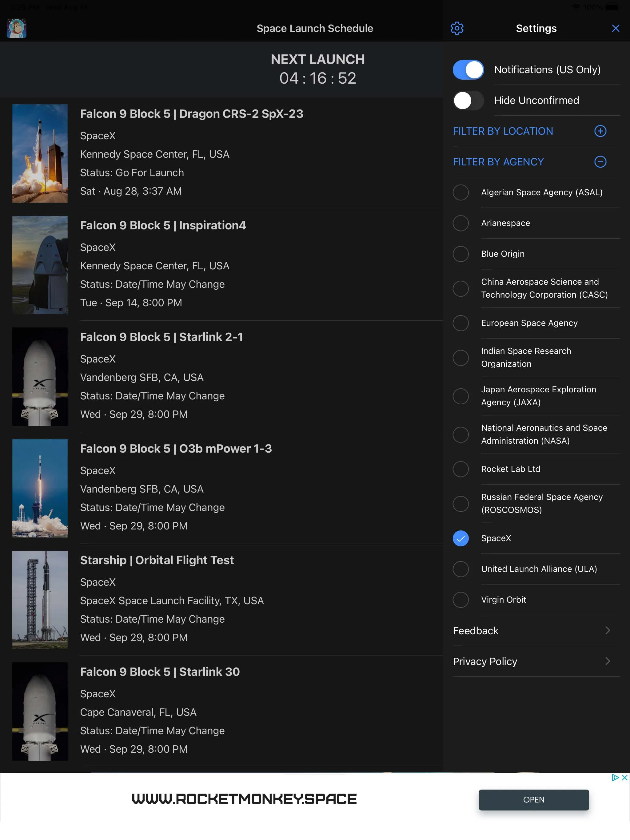Screen dimensions: 630x840
Task: Select Blue Origin agency filter
Action: [461, 253]
